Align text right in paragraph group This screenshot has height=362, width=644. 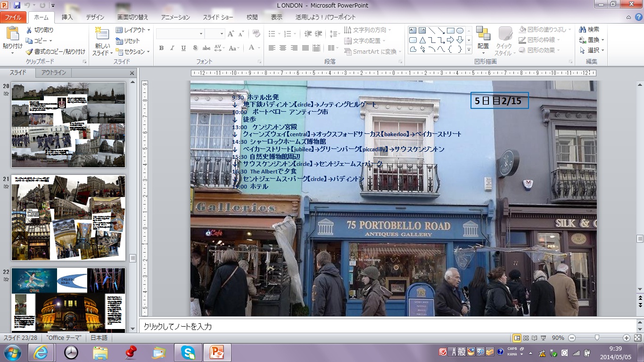coord(294,48)
